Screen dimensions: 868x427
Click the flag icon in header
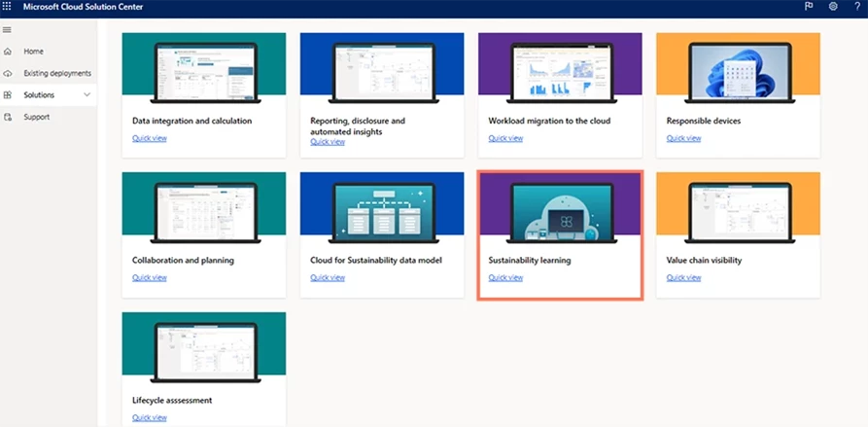coord(808,6)
